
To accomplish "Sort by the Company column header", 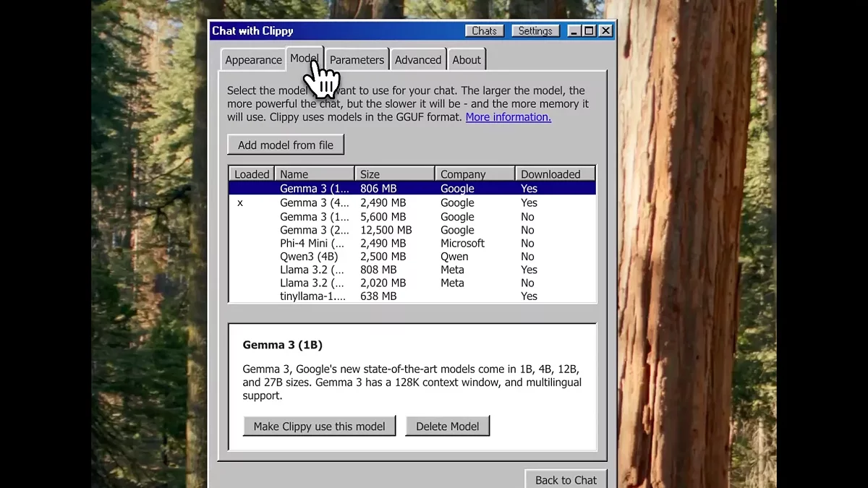I will [475, 174].
